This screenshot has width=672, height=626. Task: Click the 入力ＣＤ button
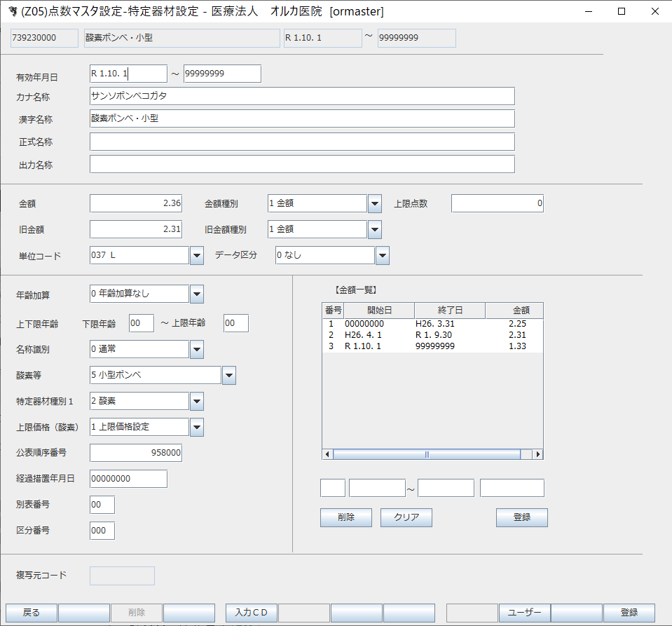click(251, 613)
